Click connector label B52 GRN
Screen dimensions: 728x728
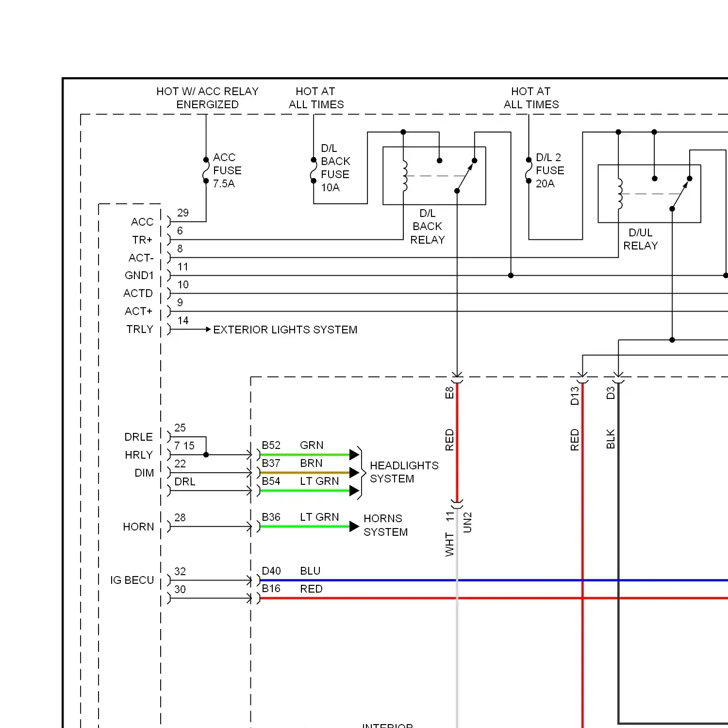(x=292, y=445)
